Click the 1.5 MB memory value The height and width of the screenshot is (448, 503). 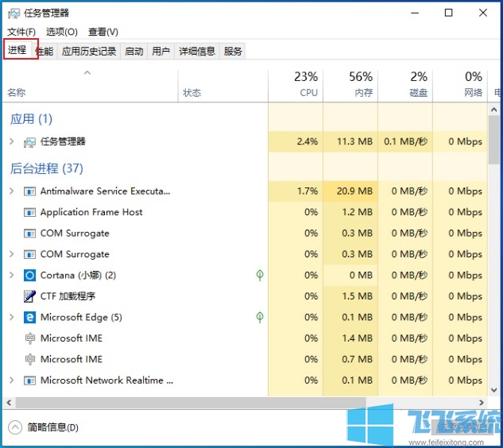point(358,296)
